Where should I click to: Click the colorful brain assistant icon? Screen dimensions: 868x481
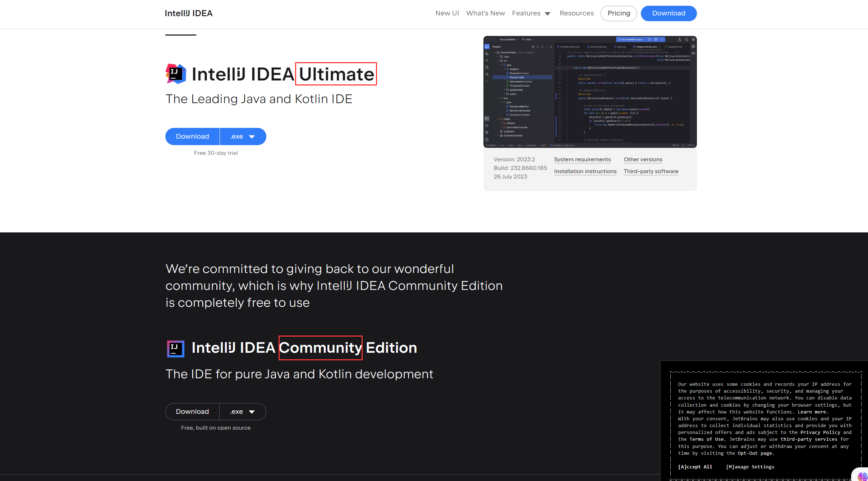[x=863, y=476]
